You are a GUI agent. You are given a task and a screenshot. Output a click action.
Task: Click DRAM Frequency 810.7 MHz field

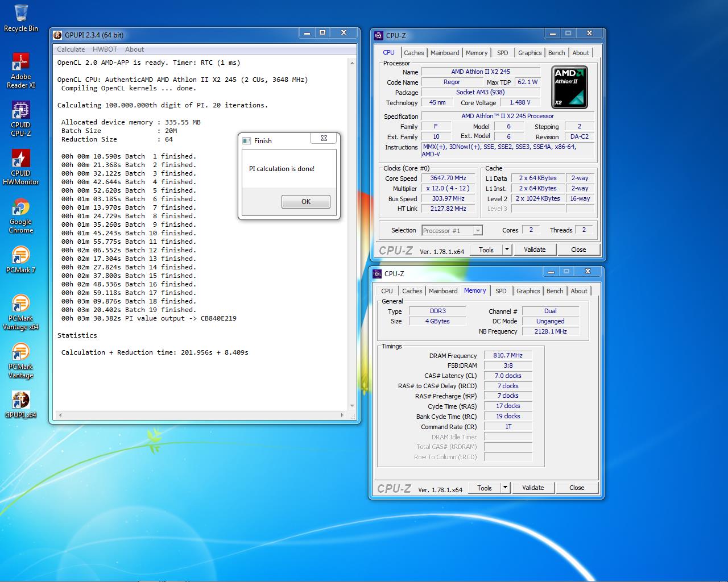[508, 355]
